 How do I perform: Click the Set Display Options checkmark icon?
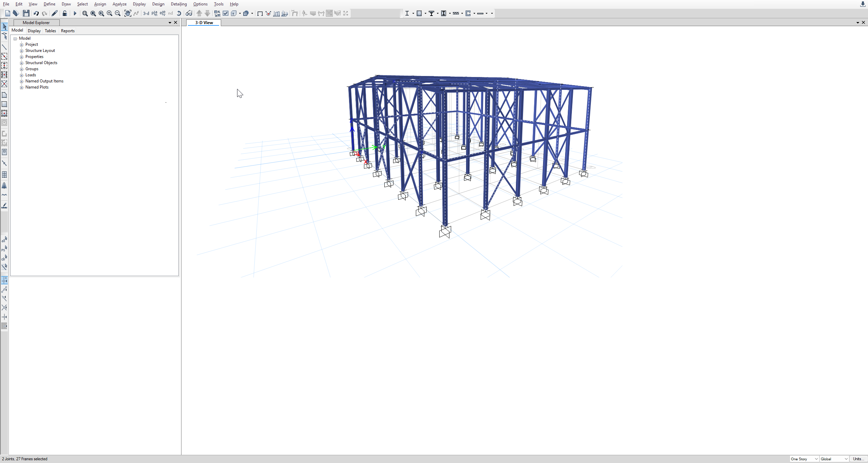click(226, 13)
